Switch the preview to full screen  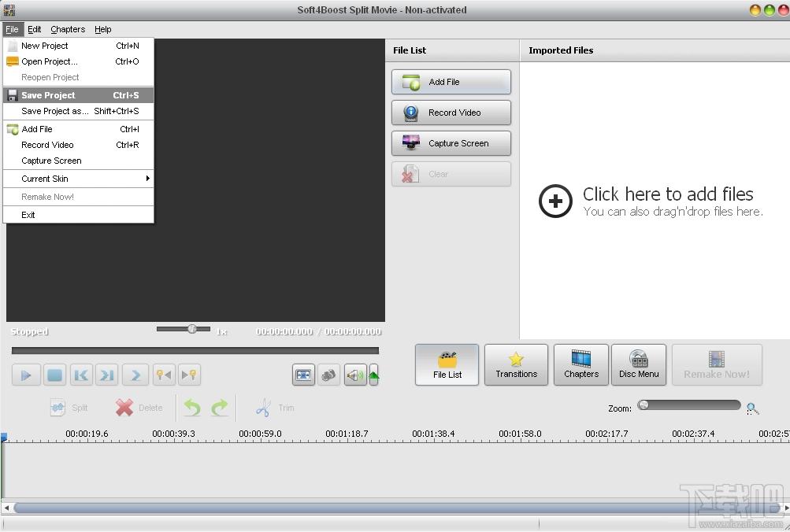[303, 375]
